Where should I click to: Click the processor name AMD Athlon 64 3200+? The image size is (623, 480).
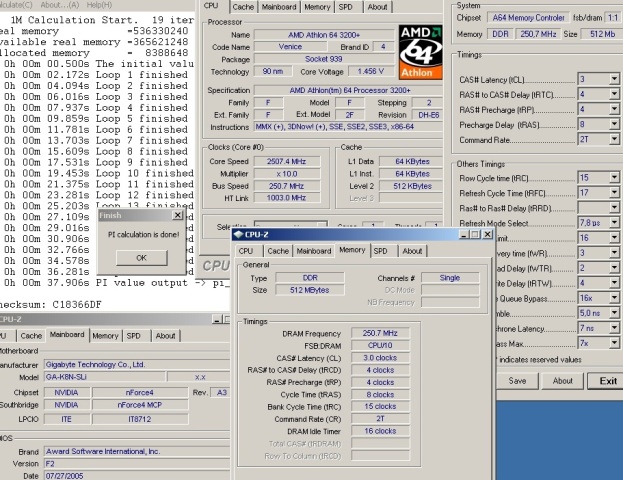pos(324,35)
